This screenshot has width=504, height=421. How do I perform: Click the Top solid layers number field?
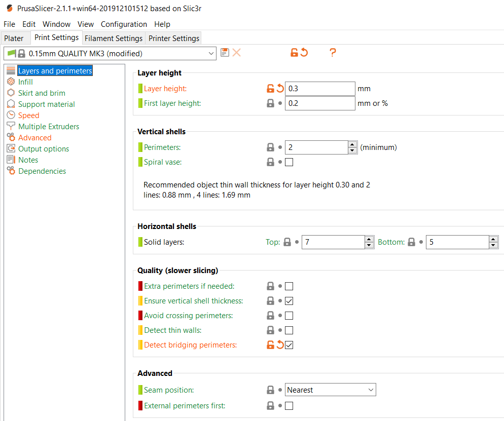pos(333,242)
